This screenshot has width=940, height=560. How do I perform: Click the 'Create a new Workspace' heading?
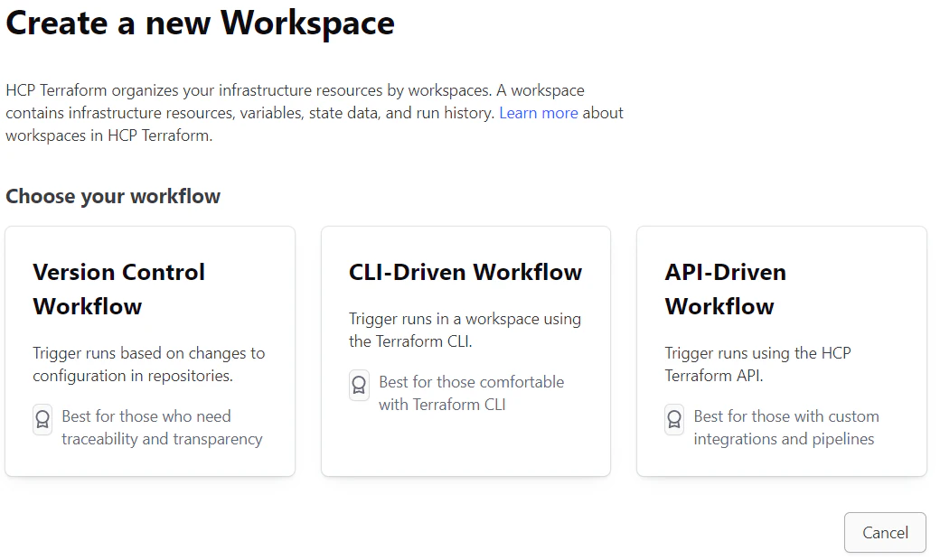click(x=201, y=23)
